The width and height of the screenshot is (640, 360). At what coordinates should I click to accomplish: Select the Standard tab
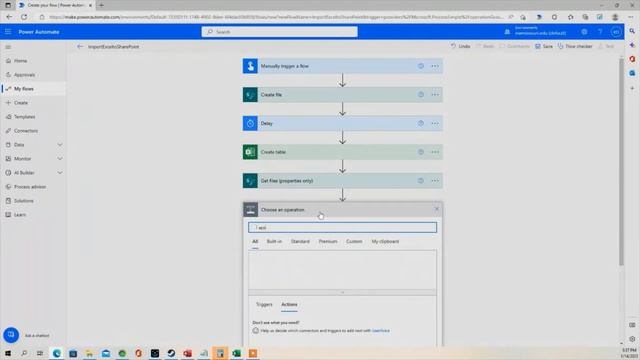[300, 242]
